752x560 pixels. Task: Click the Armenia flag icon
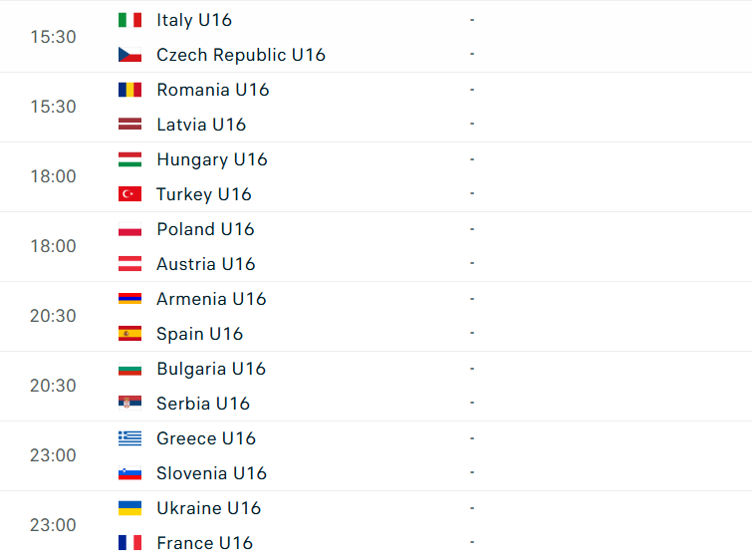tap(129, 299)
